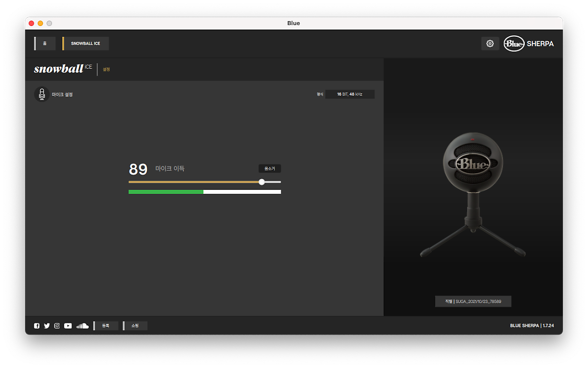Open the Instagram camera icon
Image resolution: width=588 pixels, height=368 pixels.
coord(57,326)
